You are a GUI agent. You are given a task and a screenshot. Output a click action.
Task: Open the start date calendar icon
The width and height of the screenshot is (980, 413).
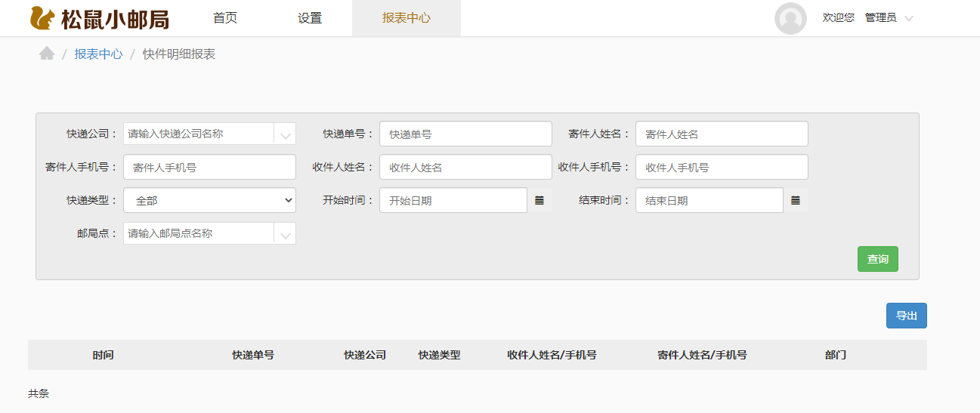539,200
